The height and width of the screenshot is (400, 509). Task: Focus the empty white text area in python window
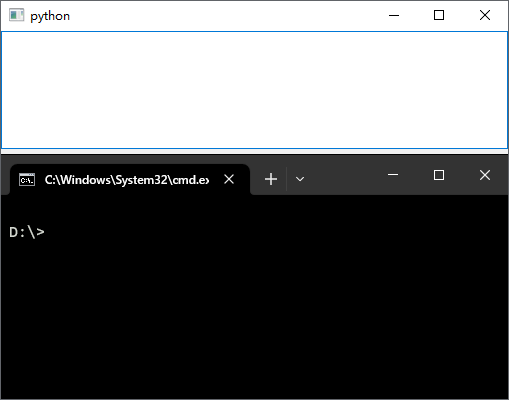click(254, 90)
